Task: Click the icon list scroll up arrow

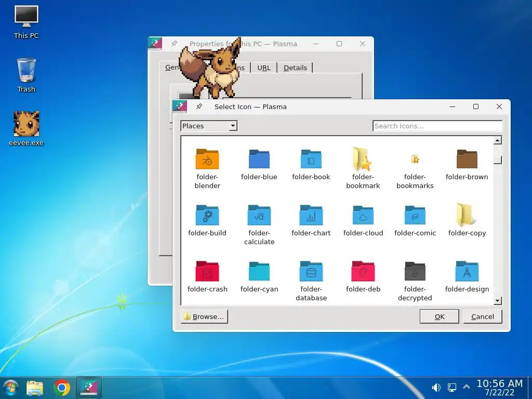Action: [497, 140]
